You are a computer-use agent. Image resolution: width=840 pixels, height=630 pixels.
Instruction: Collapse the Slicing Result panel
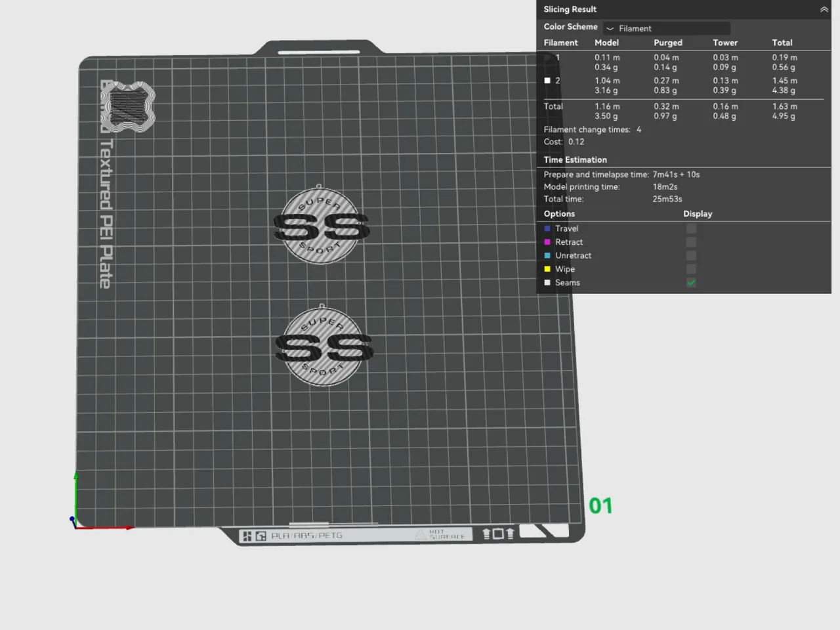(824, 9)
